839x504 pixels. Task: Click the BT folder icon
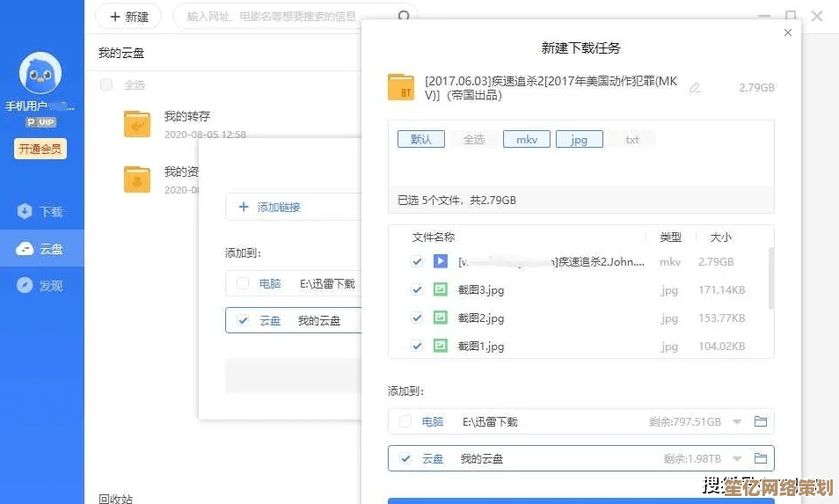(401, 87)
